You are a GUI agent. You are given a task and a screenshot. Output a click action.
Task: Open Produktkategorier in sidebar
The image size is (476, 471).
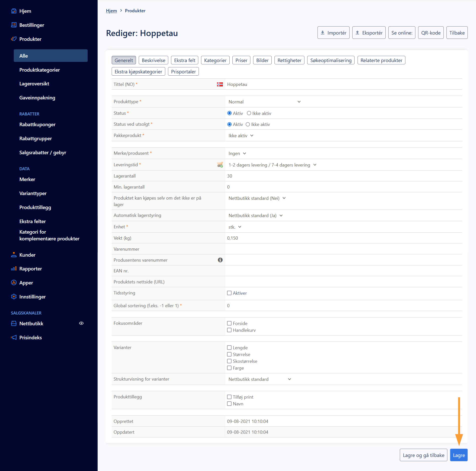(40, 70)
